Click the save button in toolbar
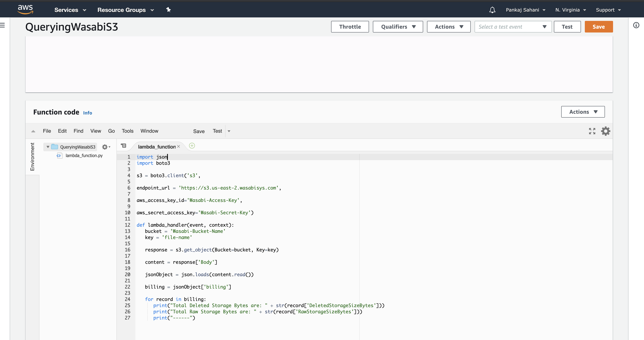 point(198,131)
